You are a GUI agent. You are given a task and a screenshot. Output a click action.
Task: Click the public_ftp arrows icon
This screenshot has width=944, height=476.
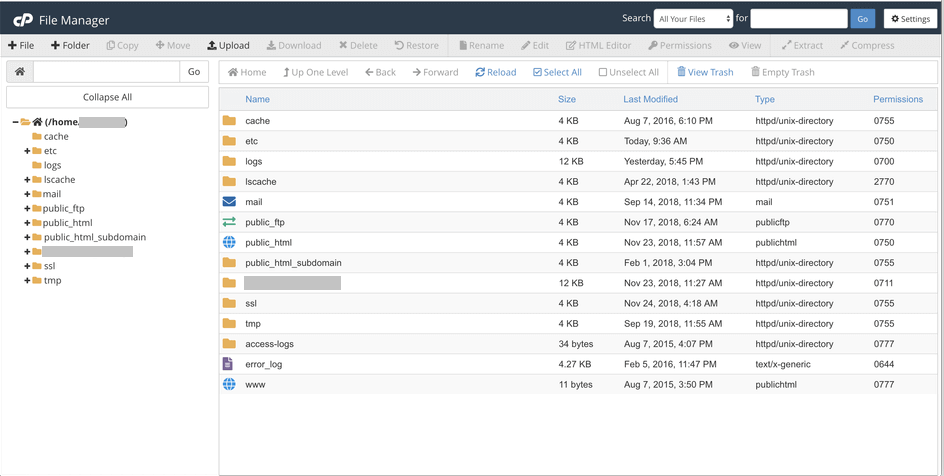point(229,222)
